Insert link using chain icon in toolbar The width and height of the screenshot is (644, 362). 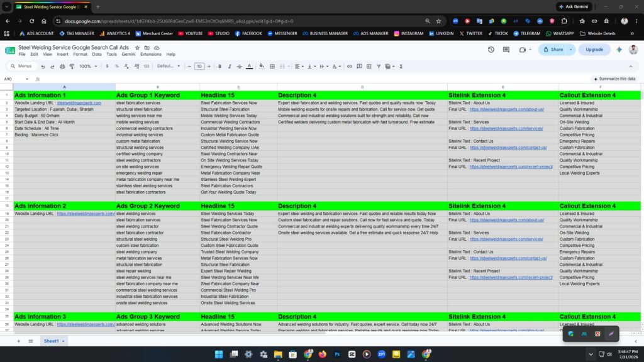(x=350, y=66)
